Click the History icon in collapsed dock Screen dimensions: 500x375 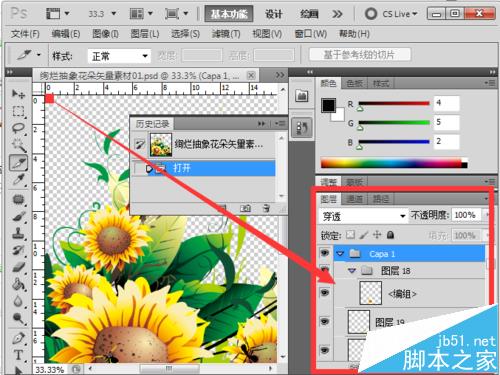tap(302, 127)
